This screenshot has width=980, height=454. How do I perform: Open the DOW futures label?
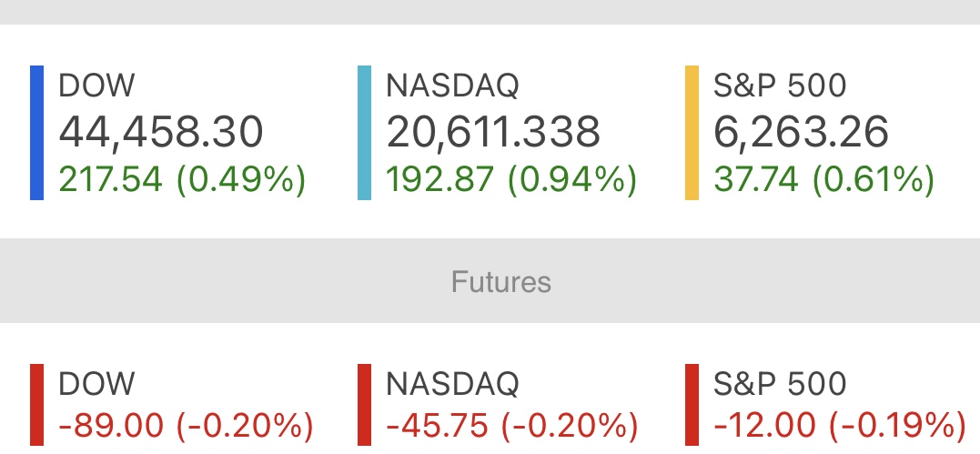point(96,384)
